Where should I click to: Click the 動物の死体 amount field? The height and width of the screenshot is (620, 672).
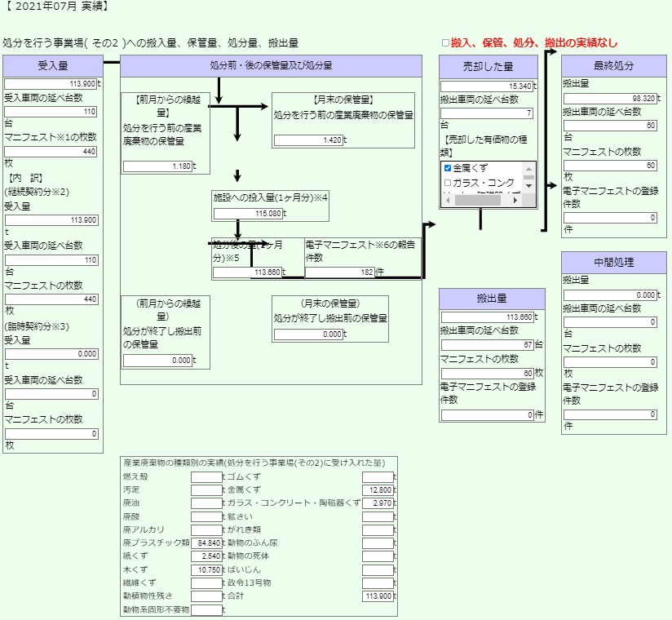378,556
